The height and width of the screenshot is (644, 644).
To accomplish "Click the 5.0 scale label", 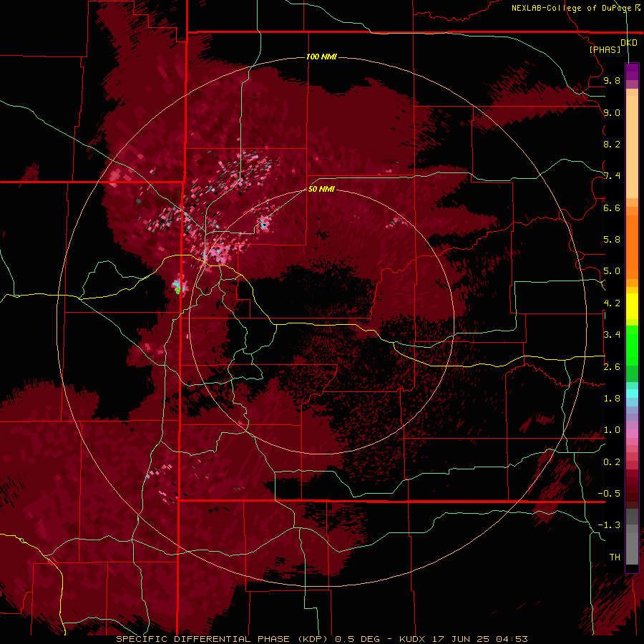I will click(612, 271).
